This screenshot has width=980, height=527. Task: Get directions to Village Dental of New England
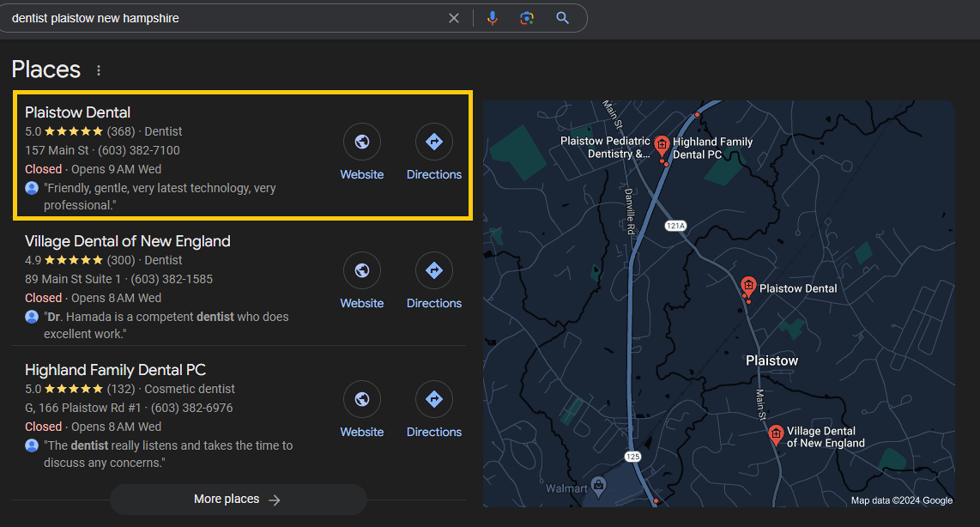coord(433,271)
